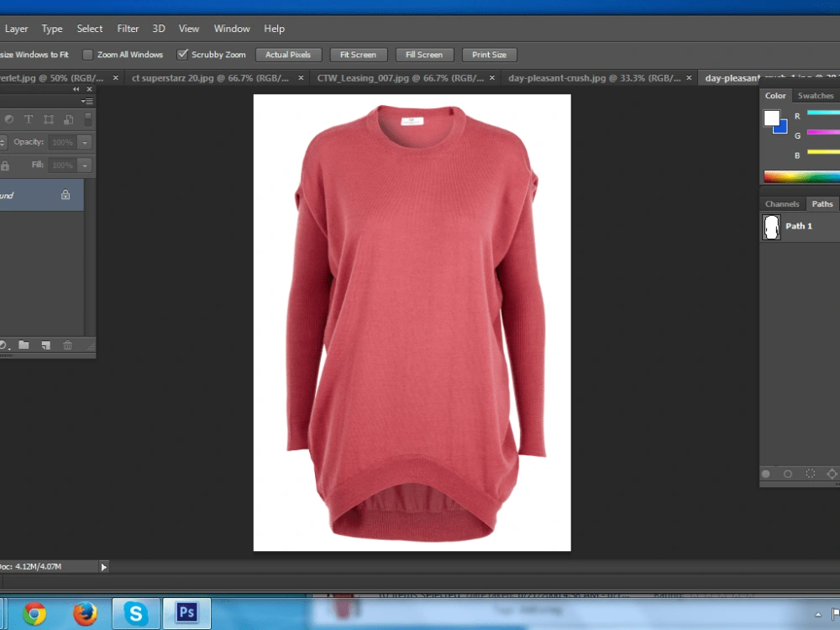Viewport: 840px width, 630px height.
Task: Filter layers by type (T) icon
Action: (29, 119)
